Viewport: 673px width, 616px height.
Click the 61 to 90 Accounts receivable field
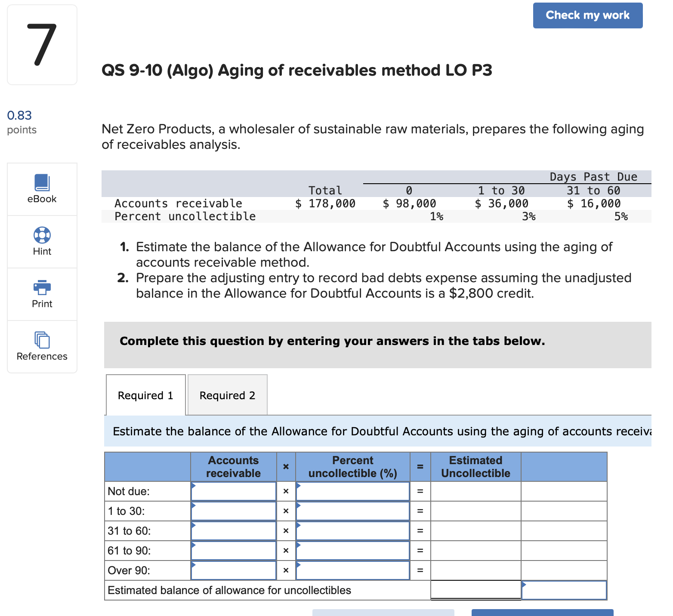click(235, 550)
